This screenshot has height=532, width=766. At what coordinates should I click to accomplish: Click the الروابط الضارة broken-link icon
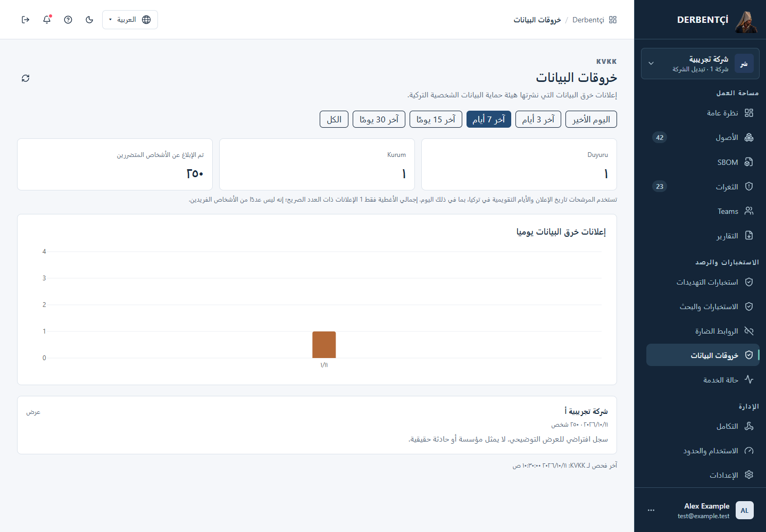pyautogui.click(x=749, y=331)
